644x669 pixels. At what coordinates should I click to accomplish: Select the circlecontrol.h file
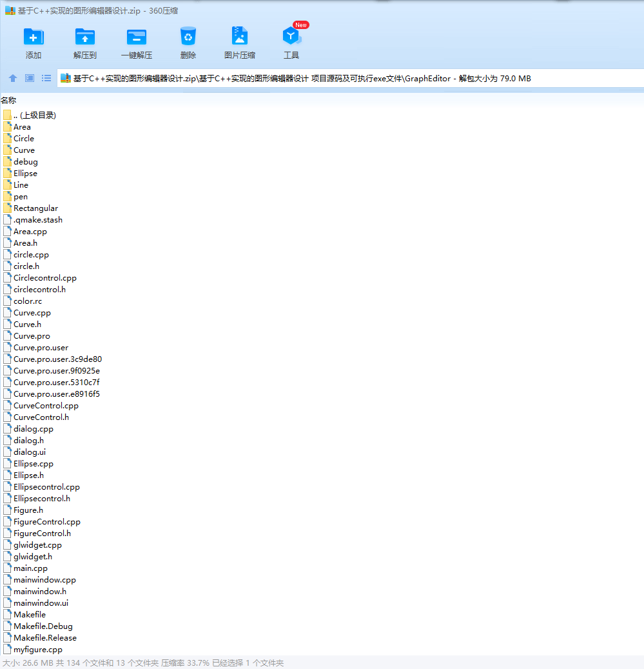coord(35,290)
